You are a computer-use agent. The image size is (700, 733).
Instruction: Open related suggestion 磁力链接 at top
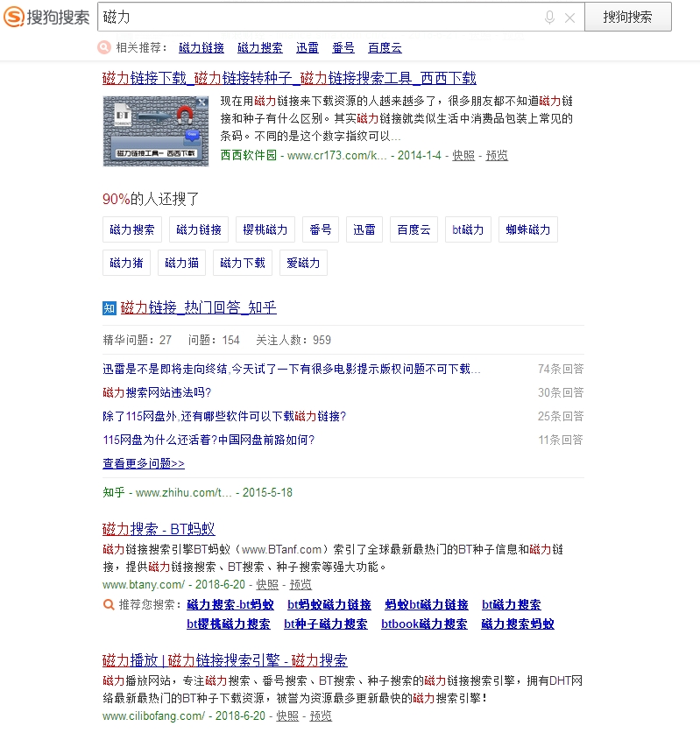click(x=202, y=47)
